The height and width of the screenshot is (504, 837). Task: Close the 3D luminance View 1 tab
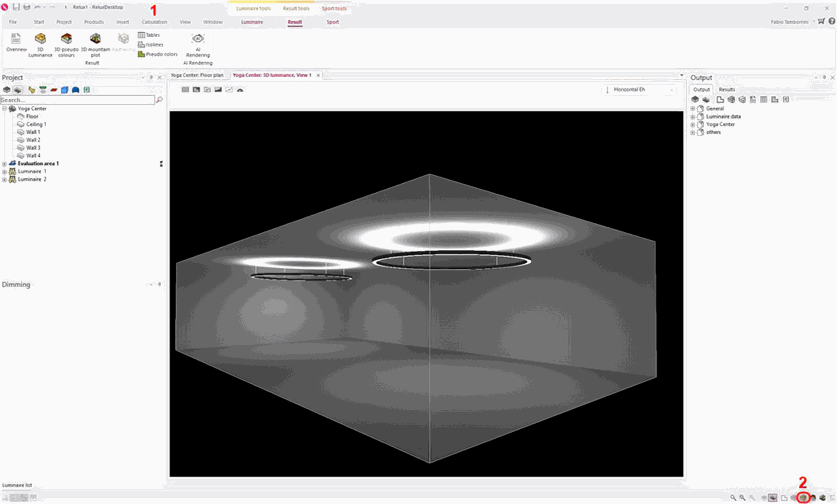tap(318, 75)
